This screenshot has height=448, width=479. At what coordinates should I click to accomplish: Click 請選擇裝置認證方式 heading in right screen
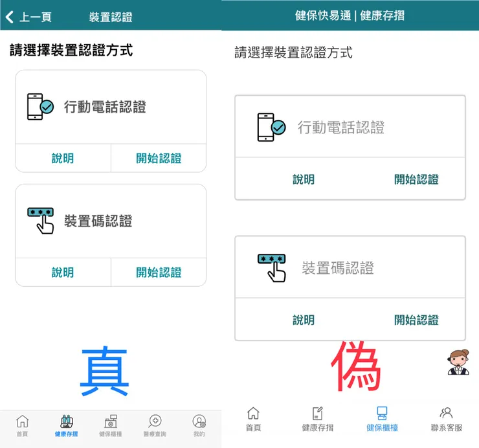293,52
